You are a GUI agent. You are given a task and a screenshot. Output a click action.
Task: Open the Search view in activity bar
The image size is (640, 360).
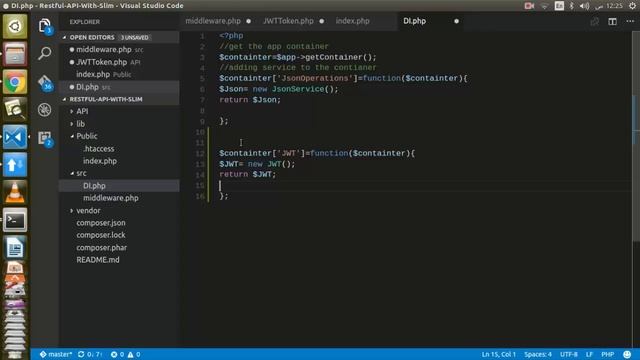pos(44,53)
